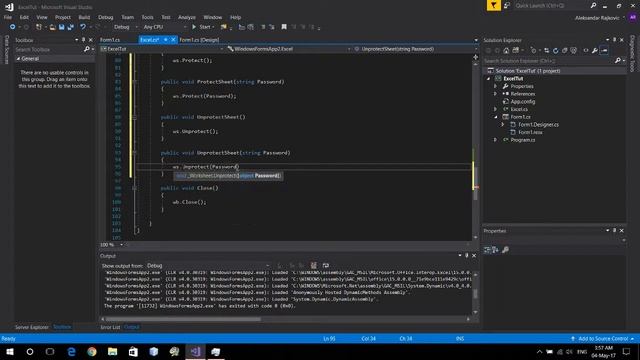Toggle Word Wrap in Output panel
The height and width of the screenshot is (360, 640).
pos(326,265)
